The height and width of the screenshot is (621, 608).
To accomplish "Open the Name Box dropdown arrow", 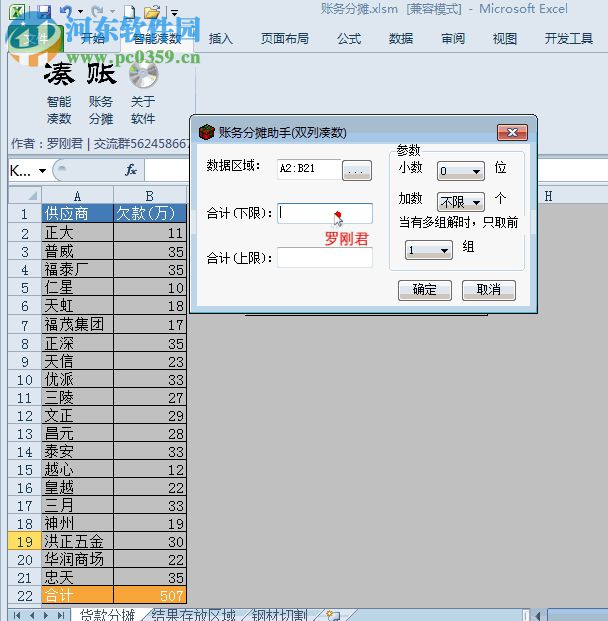I will pos(42,171).
